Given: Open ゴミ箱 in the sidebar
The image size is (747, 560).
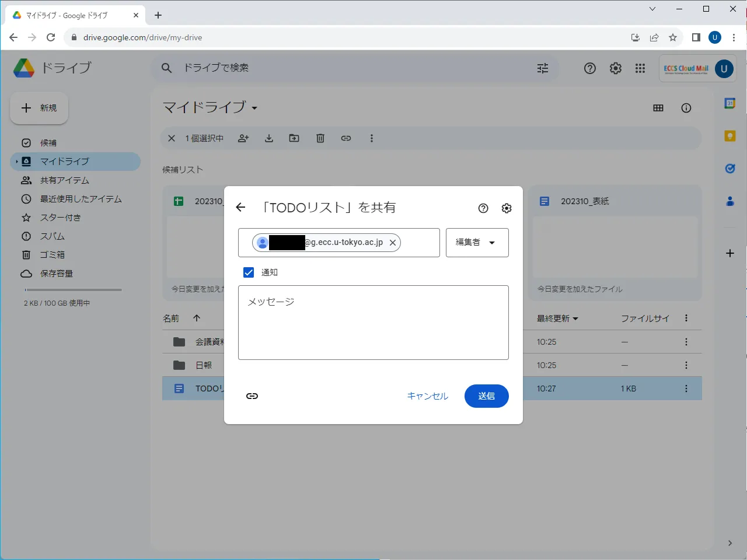Looking at the screenshot, I should [52, 255].
